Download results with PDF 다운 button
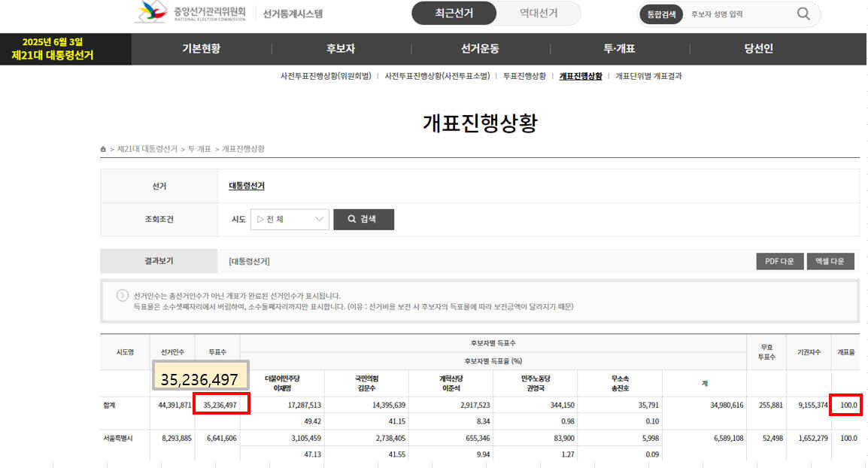The height and width of the screenshot is (468, 868). pos(779,261)
